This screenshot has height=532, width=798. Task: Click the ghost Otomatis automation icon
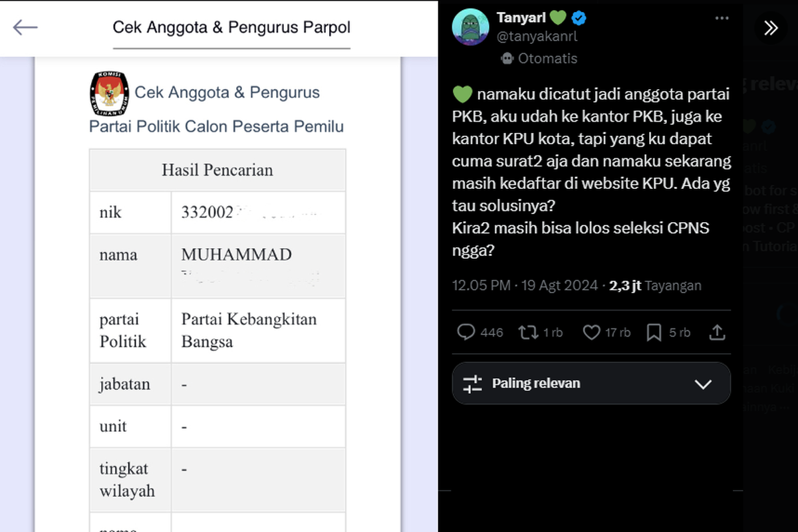click(x=506, y=59)
